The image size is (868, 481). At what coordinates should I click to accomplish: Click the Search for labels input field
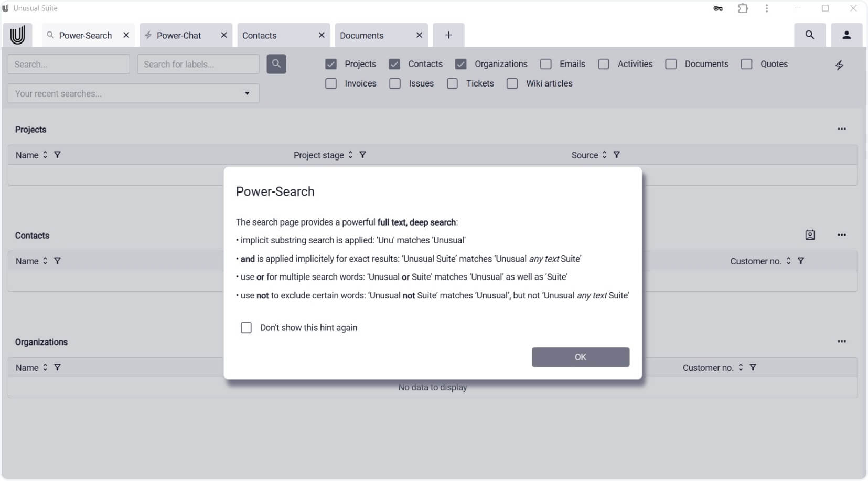coord(198,64)
